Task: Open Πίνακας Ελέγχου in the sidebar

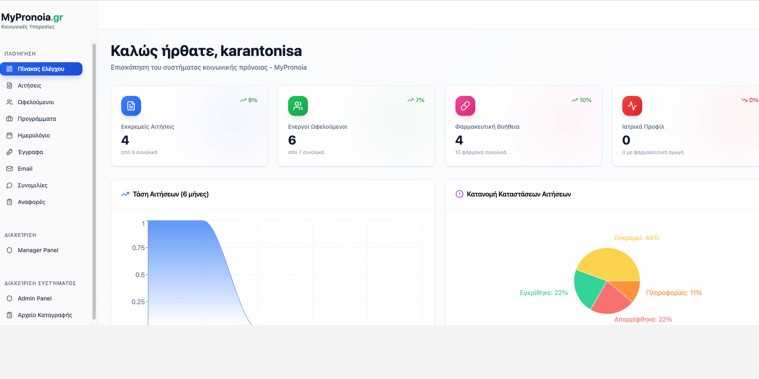Action: click(41, 69)
